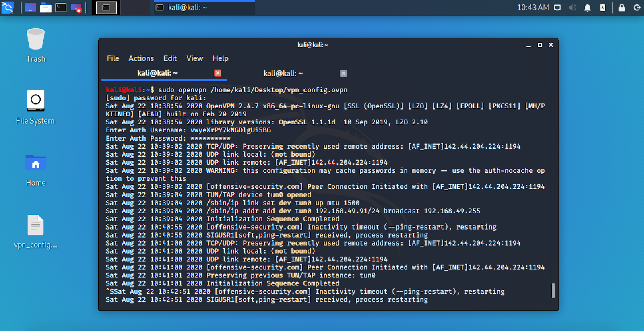Open the Edit menu in the terminal
Image resolution: width=644 pixels, height=331 pixels.
click(x=170, y=58)
